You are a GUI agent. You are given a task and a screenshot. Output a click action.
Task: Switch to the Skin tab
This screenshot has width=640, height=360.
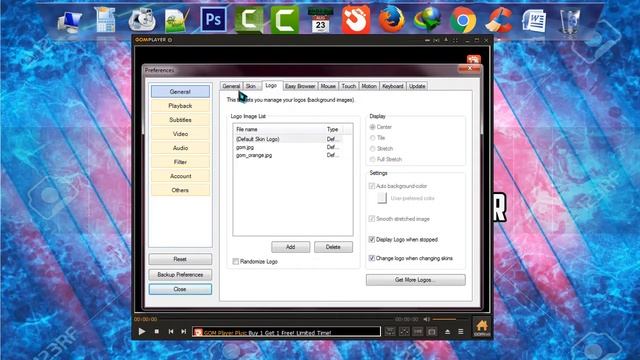tap(251, 86)
